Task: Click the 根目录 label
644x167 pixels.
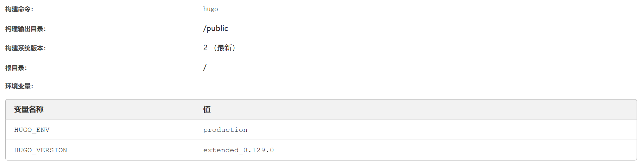Action: pos(16,68)
